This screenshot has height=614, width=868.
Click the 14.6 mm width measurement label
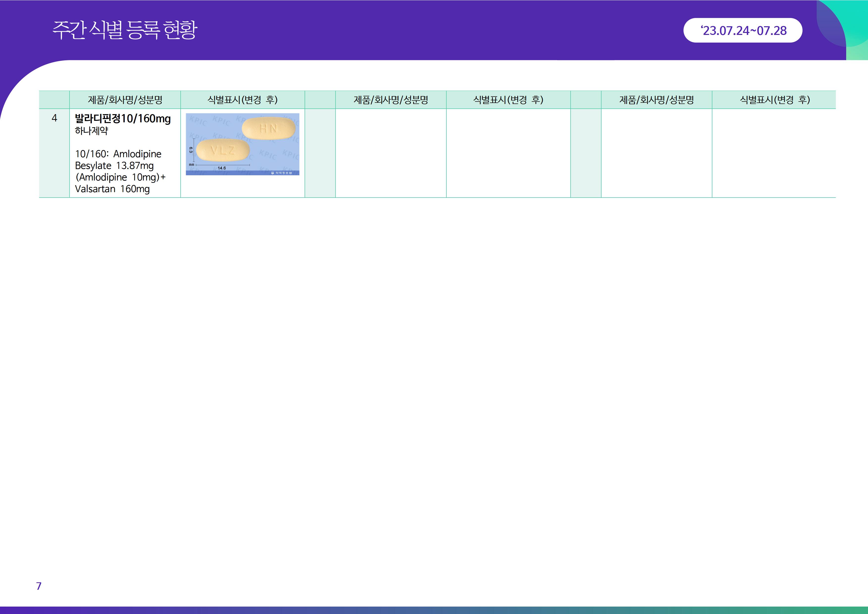222,168
